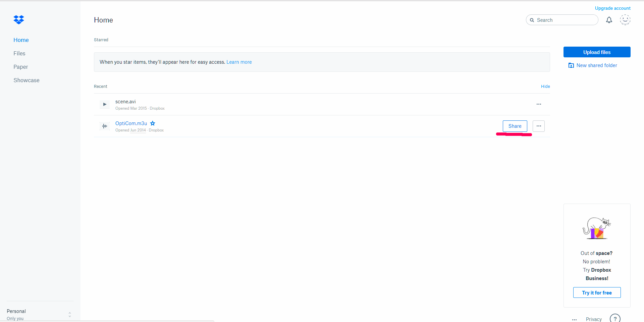Hide the Recent section
644x322 pixels.
545,87
